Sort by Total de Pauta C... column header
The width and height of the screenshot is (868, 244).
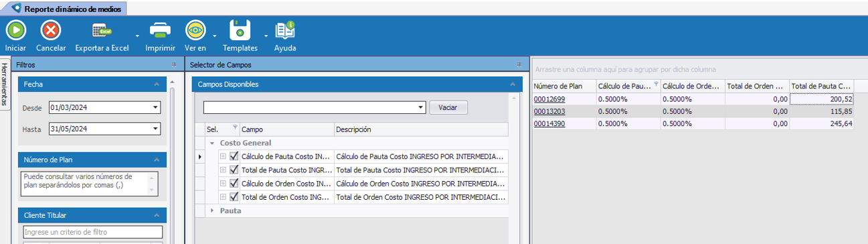822,86
